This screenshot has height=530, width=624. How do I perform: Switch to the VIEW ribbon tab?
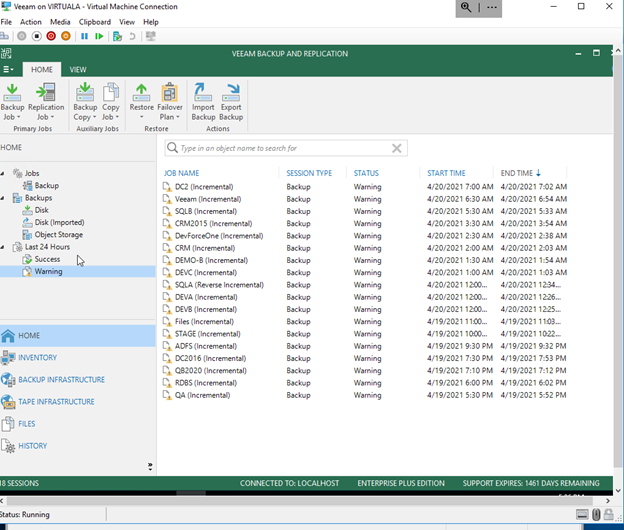pos(78,70)
